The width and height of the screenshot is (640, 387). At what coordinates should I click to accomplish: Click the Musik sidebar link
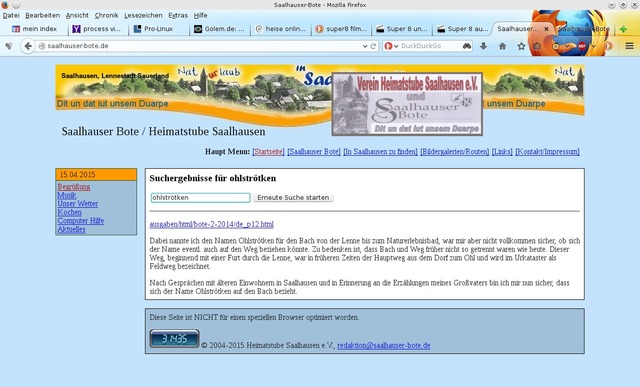pyautogui.click(x=67, y=195)
